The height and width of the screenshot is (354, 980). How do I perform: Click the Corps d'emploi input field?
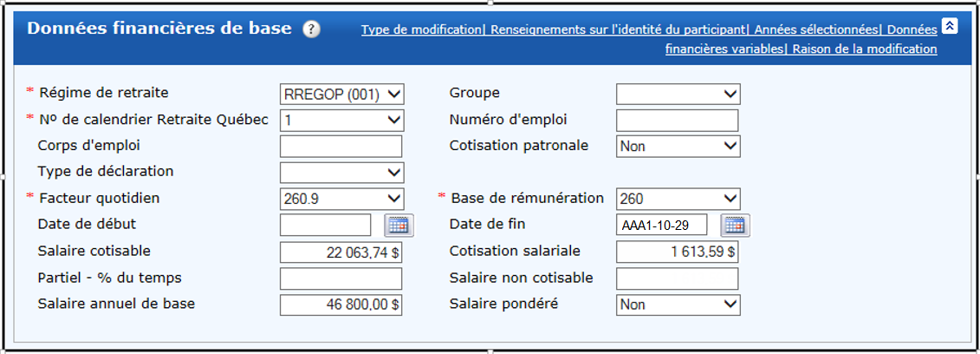point(341,147)
